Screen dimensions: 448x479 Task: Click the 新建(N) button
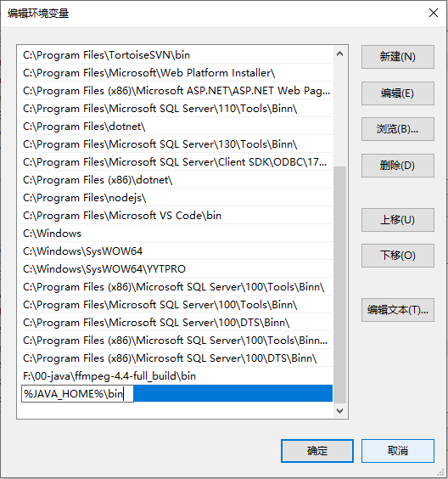click(398, 57)
